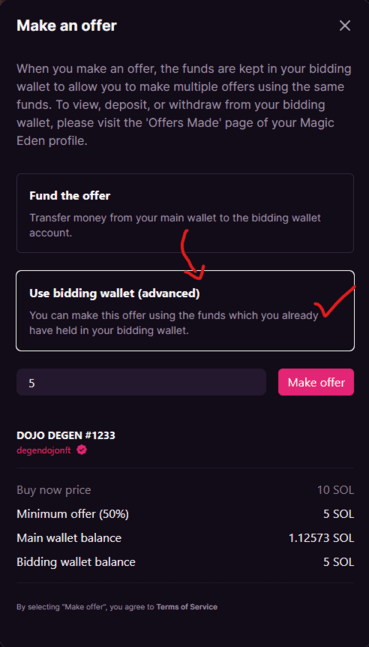Click the red checkmark annotation
369x647 pixels.
334,301
